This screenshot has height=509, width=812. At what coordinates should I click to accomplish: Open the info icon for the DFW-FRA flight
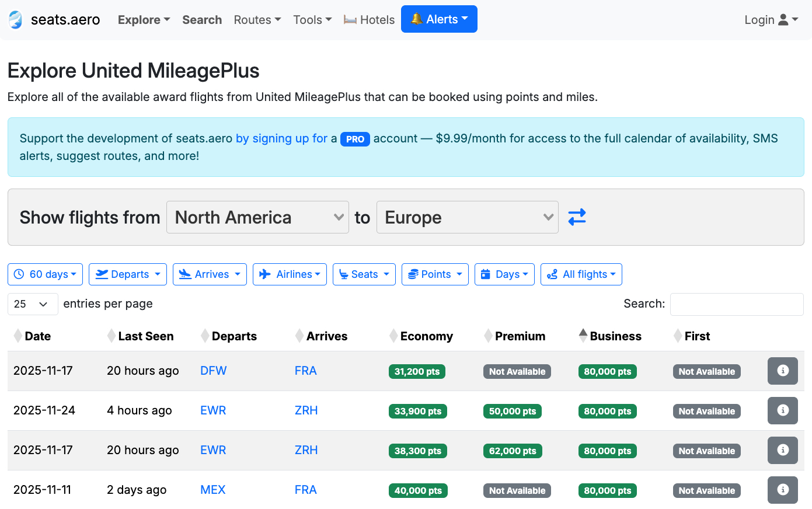(x=782, y=371)
